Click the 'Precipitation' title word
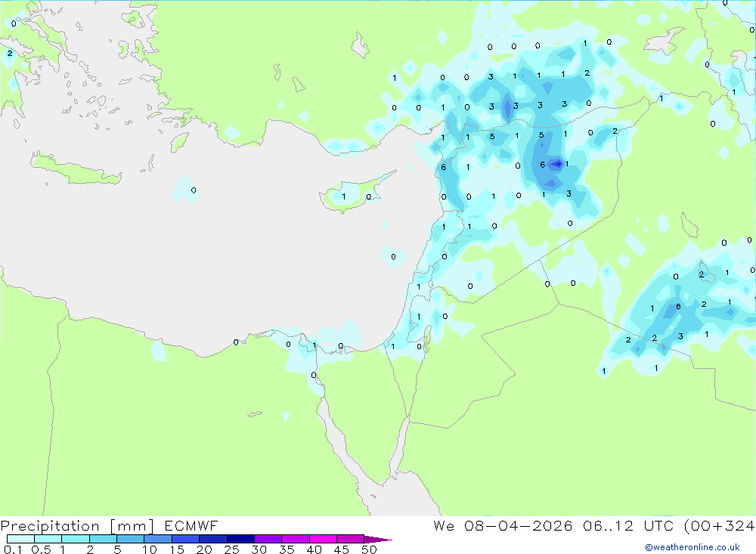 [x=50, y=526]
